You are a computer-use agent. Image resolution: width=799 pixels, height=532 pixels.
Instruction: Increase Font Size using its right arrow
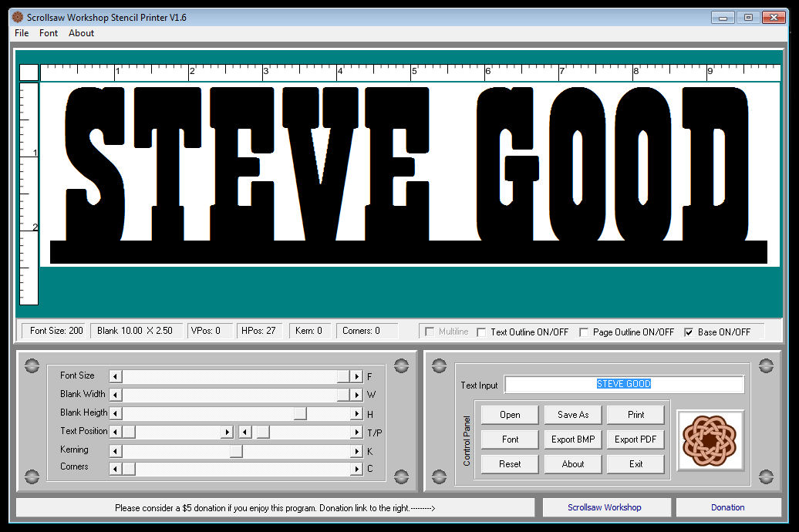pos(357,375)
